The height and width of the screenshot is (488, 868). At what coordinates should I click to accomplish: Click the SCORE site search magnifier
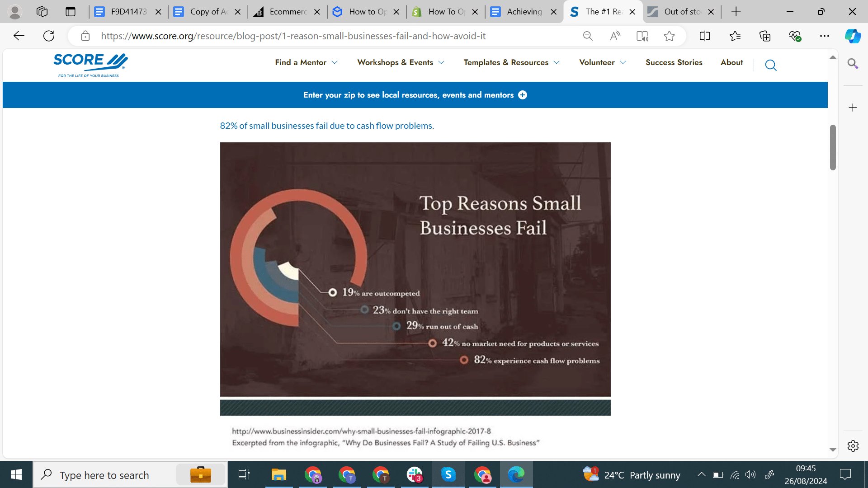click(771, 66)
